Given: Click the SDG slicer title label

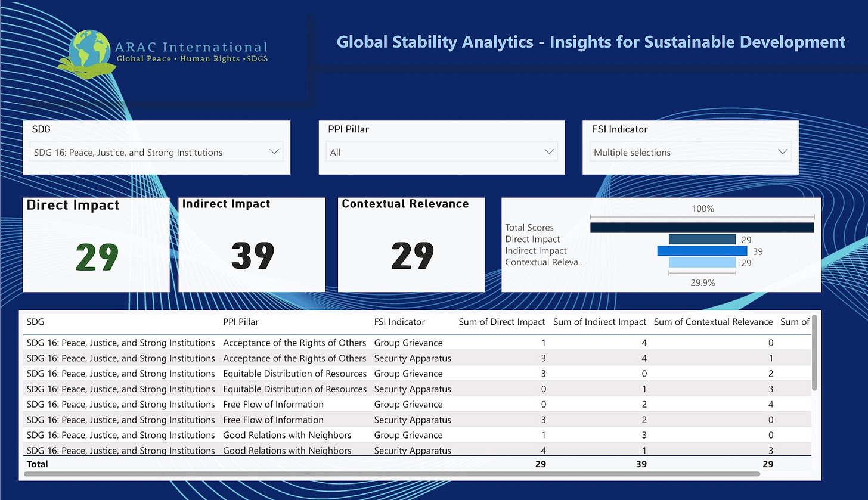Looking at the screenshot, I should tap(41, 129).
